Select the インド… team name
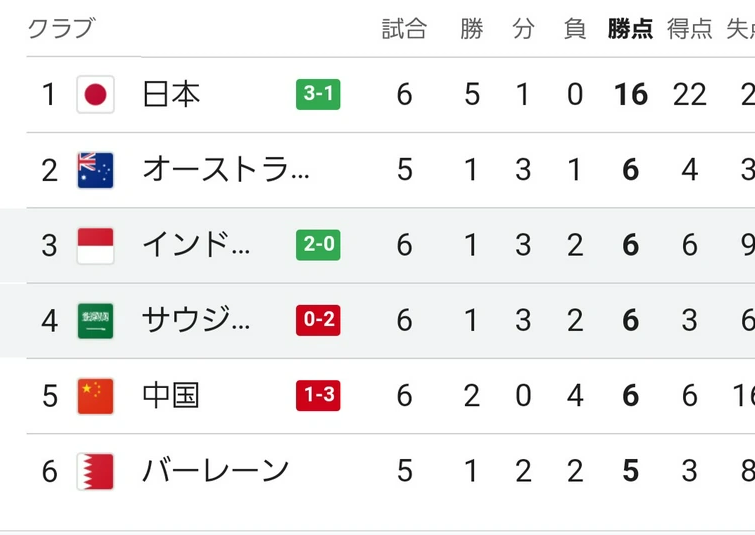This screenshot has width=755, height=535. pos(196,245)
